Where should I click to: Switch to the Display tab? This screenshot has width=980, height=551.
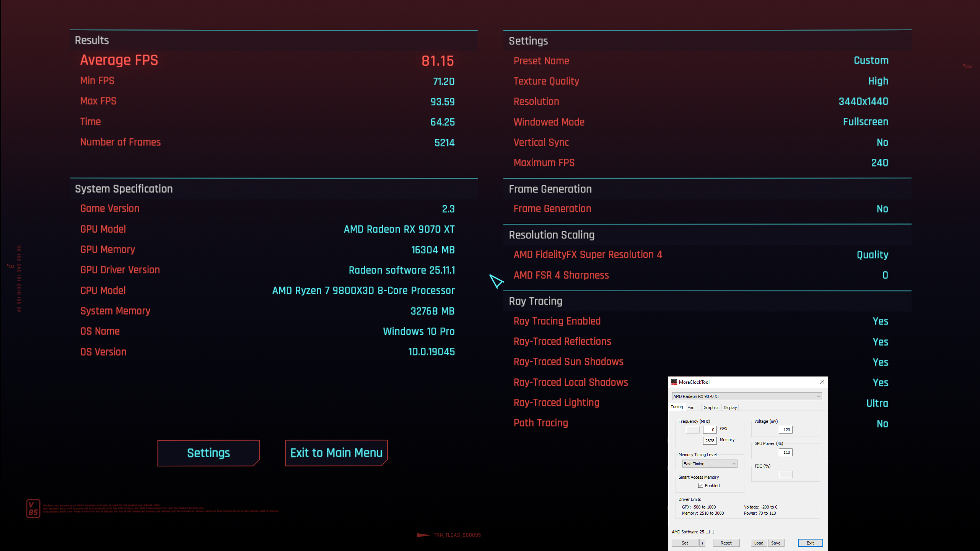point(730,408)
